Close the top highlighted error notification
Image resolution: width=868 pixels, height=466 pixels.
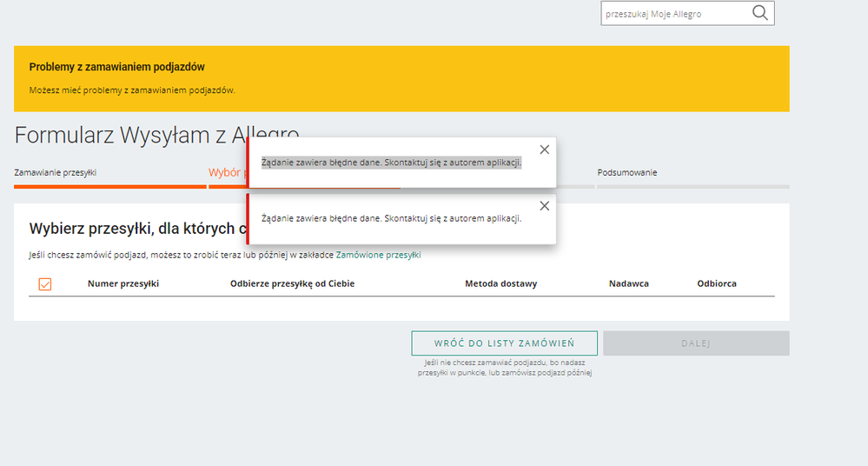(x=544, y=150)
